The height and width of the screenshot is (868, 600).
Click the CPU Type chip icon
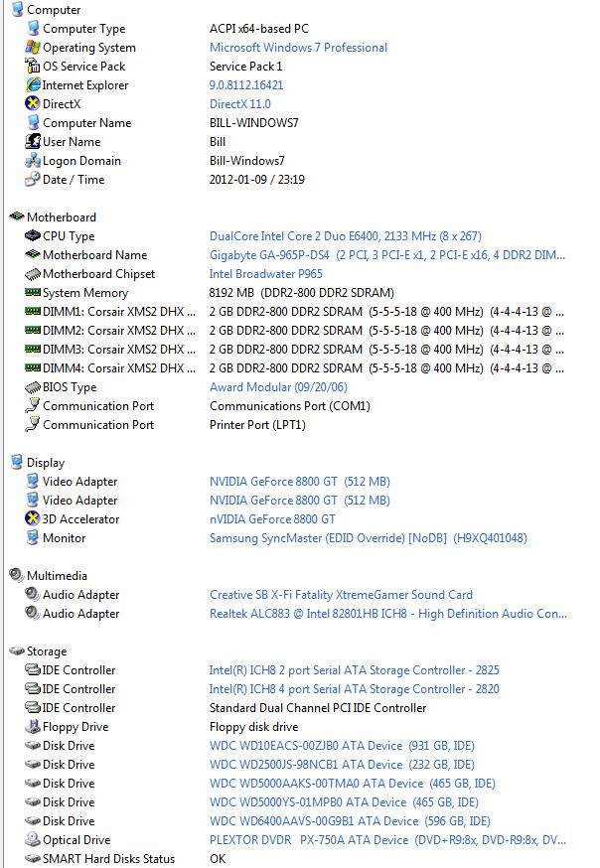point(33,235)
